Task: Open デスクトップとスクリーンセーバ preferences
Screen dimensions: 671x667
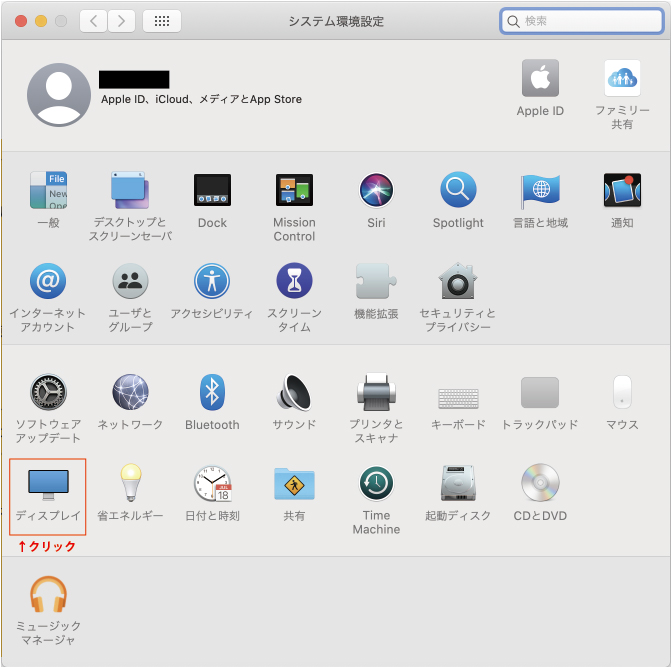Action: (130, 190)
